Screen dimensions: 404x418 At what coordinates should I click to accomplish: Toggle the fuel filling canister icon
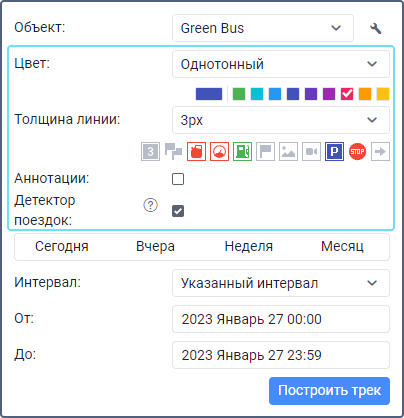tap(196, 152)
